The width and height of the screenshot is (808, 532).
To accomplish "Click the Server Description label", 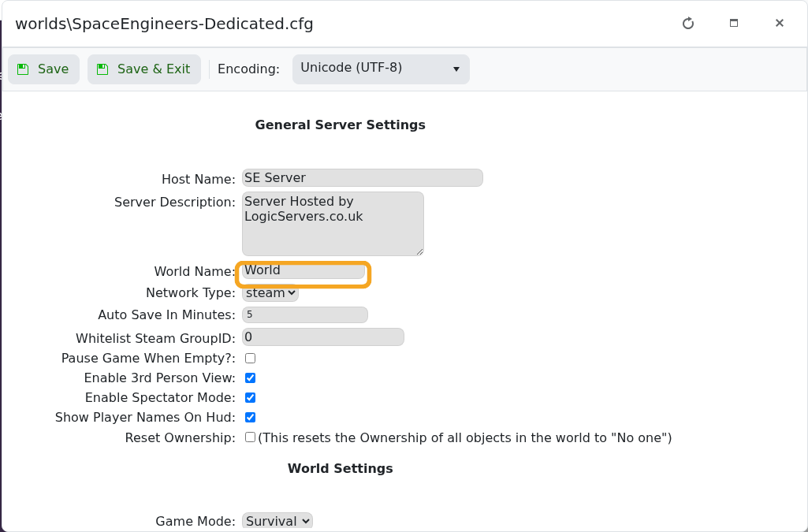I will (x=175, y=203).
